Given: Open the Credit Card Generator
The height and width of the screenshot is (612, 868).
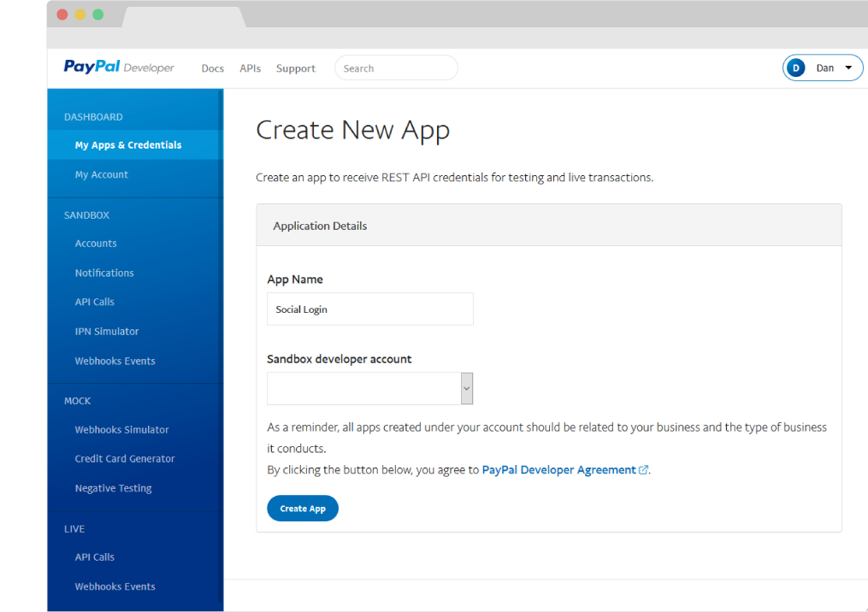Looking at the screenshot, I should click(125, 459).
